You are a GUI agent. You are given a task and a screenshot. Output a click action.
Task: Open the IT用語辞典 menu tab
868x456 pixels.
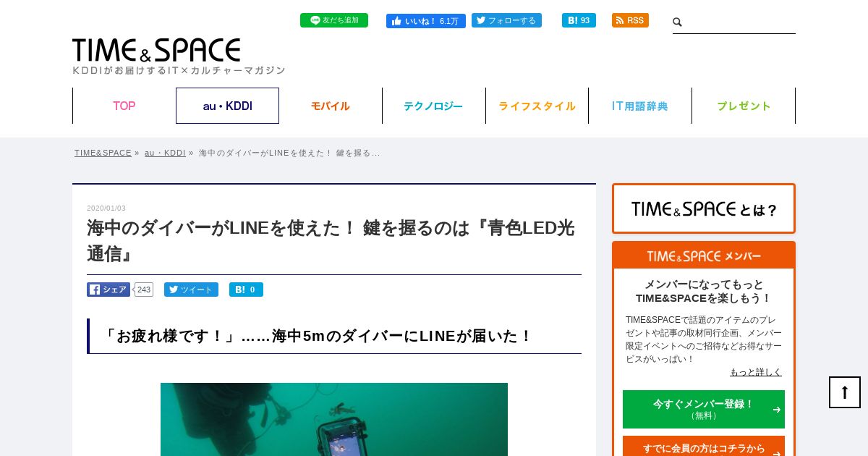pyautogui.click(x=640, y=106)
